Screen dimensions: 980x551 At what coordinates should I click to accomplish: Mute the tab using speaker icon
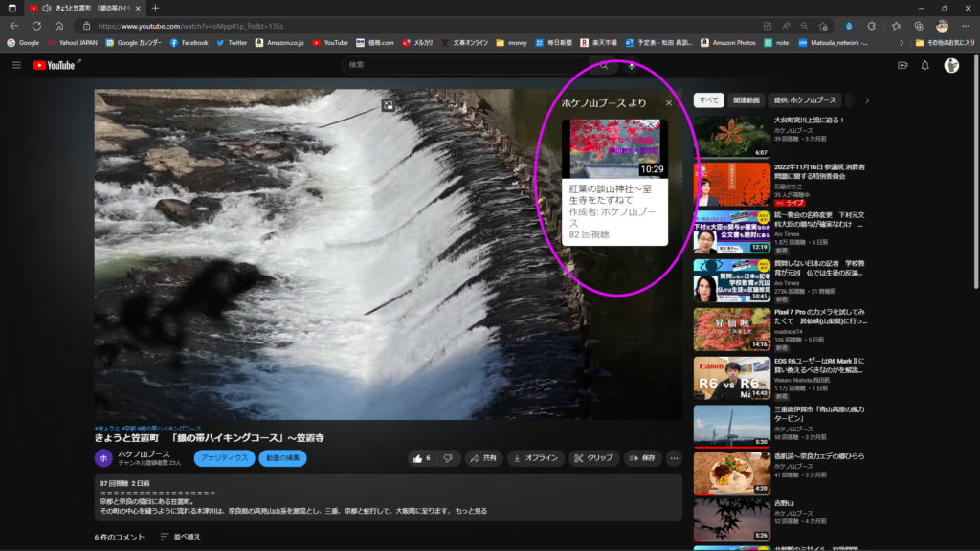click(46, 8)
